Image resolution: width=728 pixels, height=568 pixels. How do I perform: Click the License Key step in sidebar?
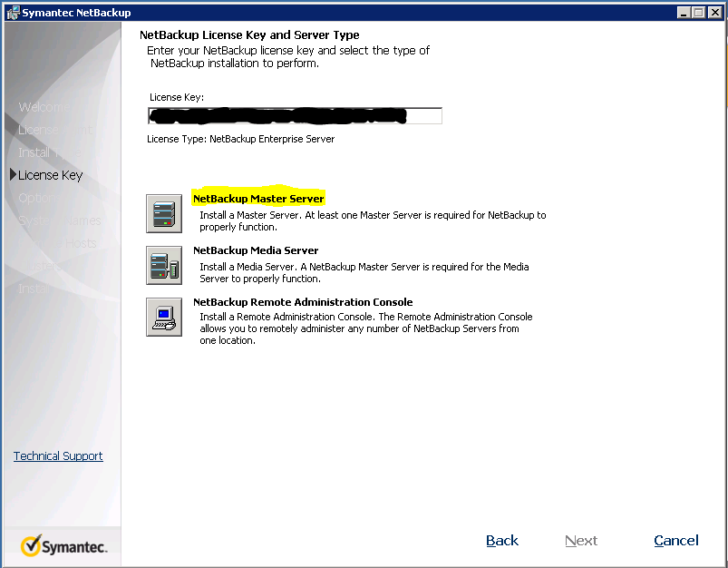click(x=50, y=175)
